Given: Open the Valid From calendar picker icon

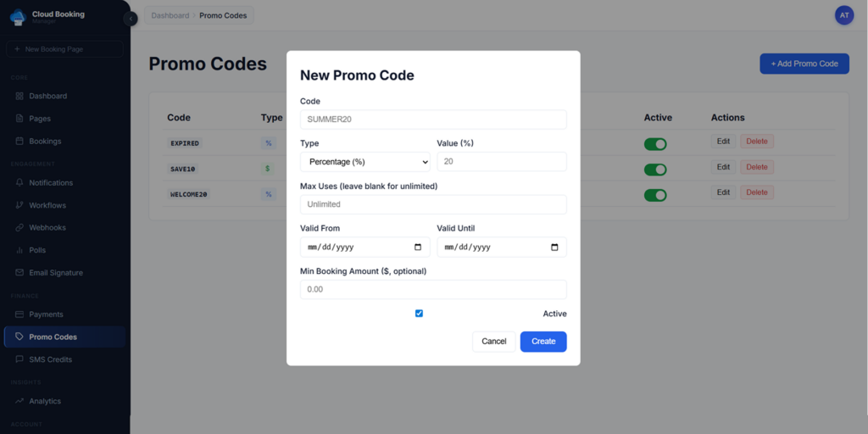Looking at the screenshot, I should click(x=418, y=248).
